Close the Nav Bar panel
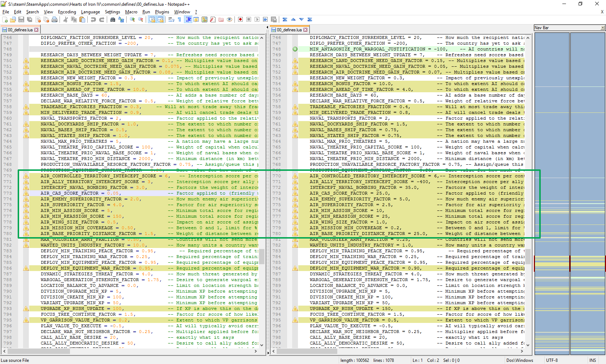This screenshot has height=364, width=606. (602, 28)
